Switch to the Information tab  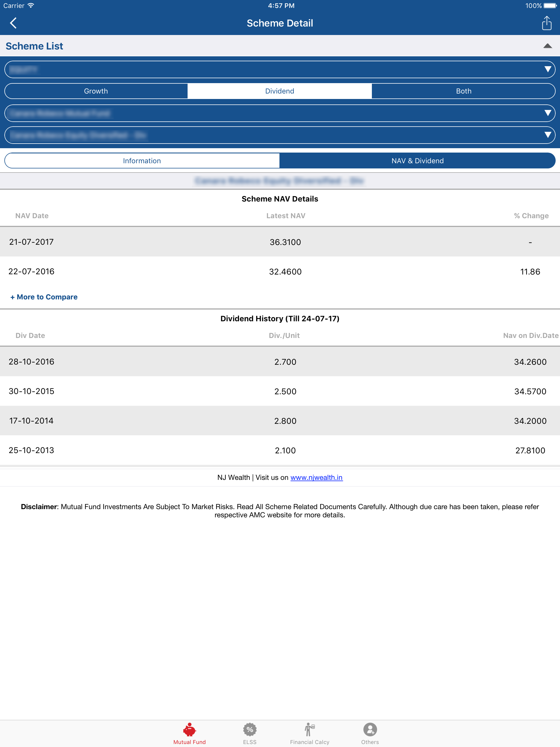coord(142,161)
